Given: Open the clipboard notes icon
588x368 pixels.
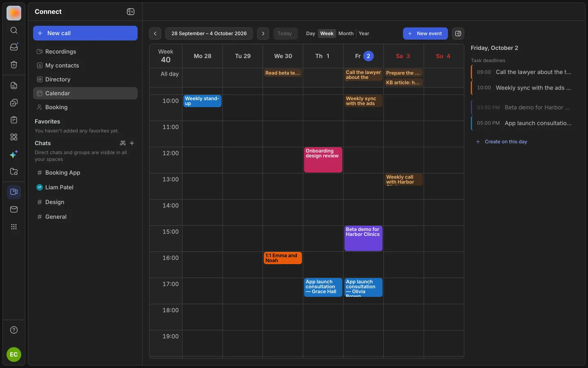Looking at the screenshot, I should click(14, 120).
